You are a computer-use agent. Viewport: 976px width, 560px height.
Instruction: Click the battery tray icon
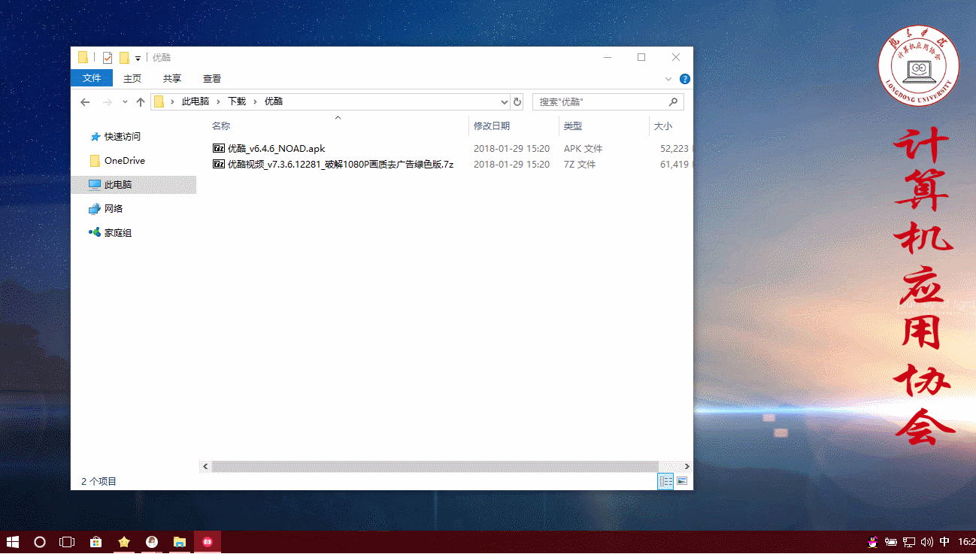tap(891, 542)
